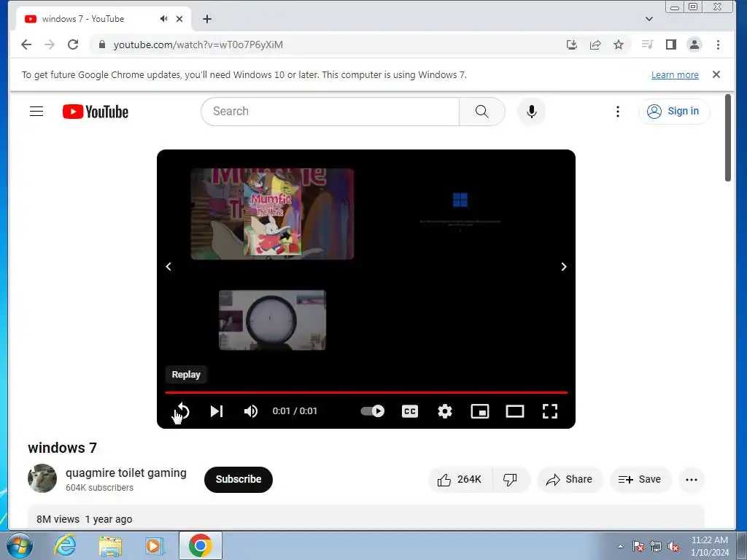Mute the video volume speaker icon
747x560 pixels.
coord(251,411)
